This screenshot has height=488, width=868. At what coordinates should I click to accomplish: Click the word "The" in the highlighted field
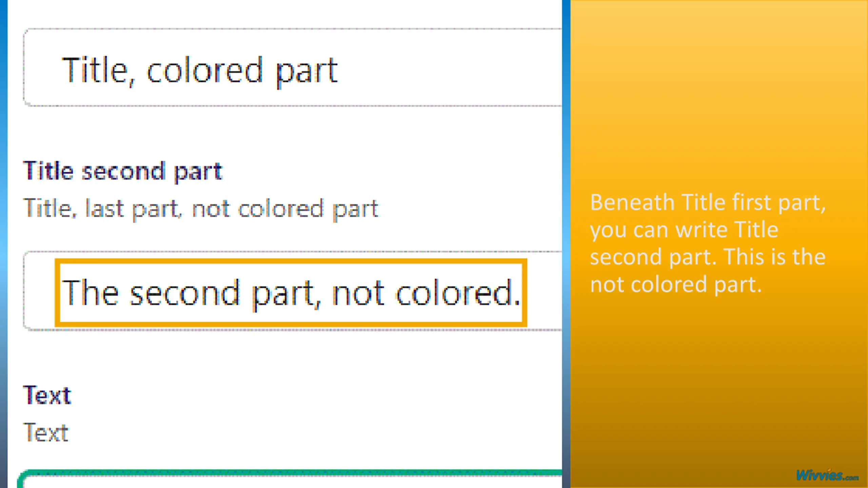pos(90,293)
